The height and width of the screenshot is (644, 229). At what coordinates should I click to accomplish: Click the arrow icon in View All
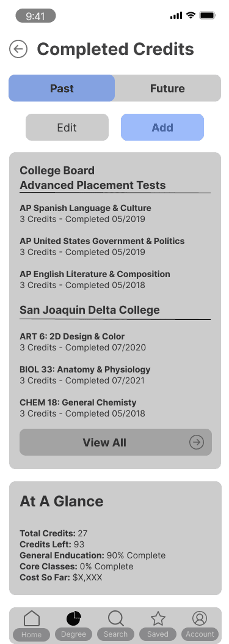[197, 442]
